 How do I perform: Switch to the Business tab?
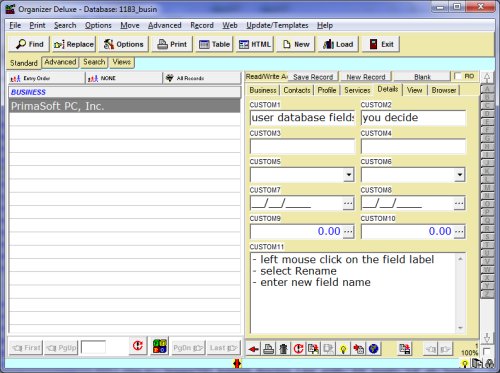coord(263,90)
